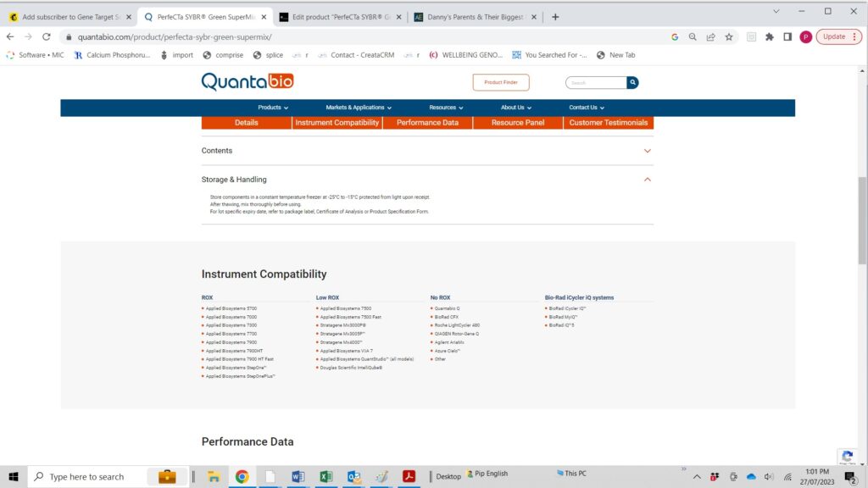Open the WELLBEING GENO... bookmark
The image size is (868, 488).
coord(466,55)
